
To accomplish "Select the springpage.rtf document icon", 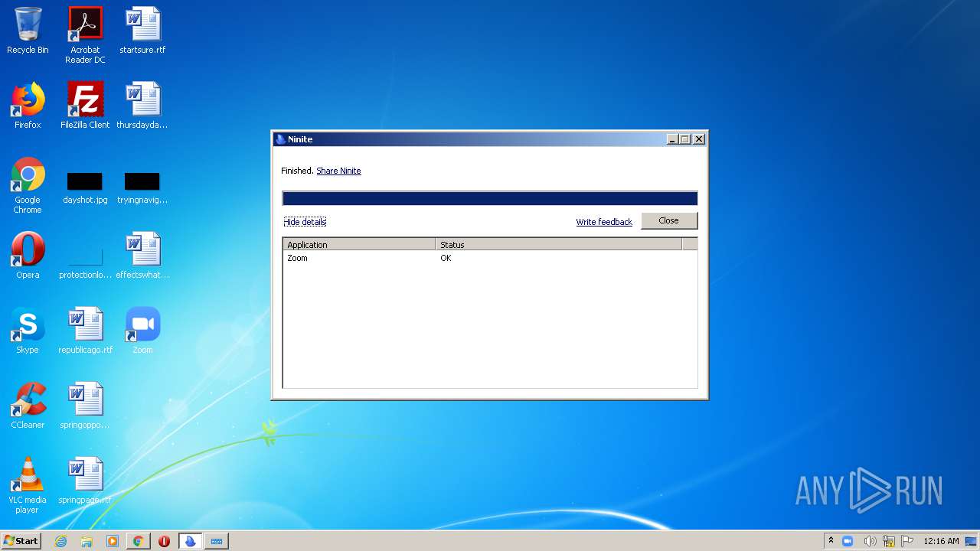I will (85, 481).
